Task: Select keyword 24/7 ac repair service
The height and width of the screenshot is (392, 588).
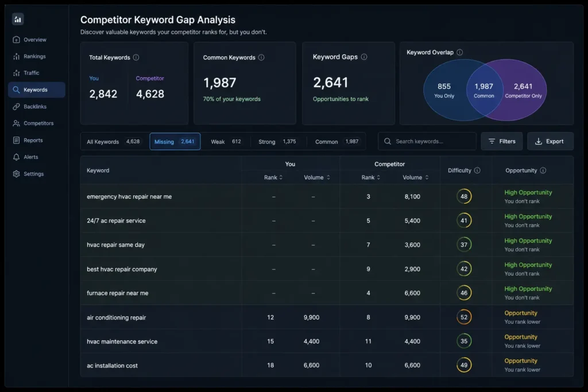Action: [116, 221]
